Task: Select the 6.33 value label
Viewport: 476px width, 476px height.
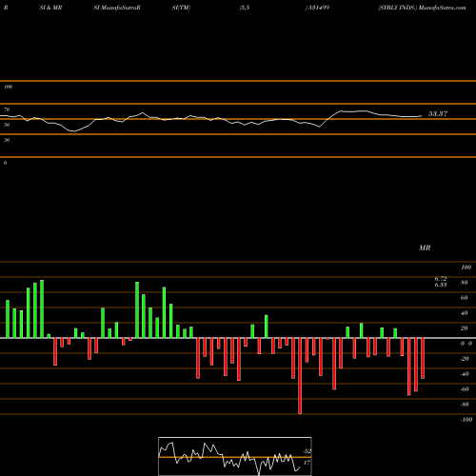Action: pyautogui.click(x=441, y=285)
